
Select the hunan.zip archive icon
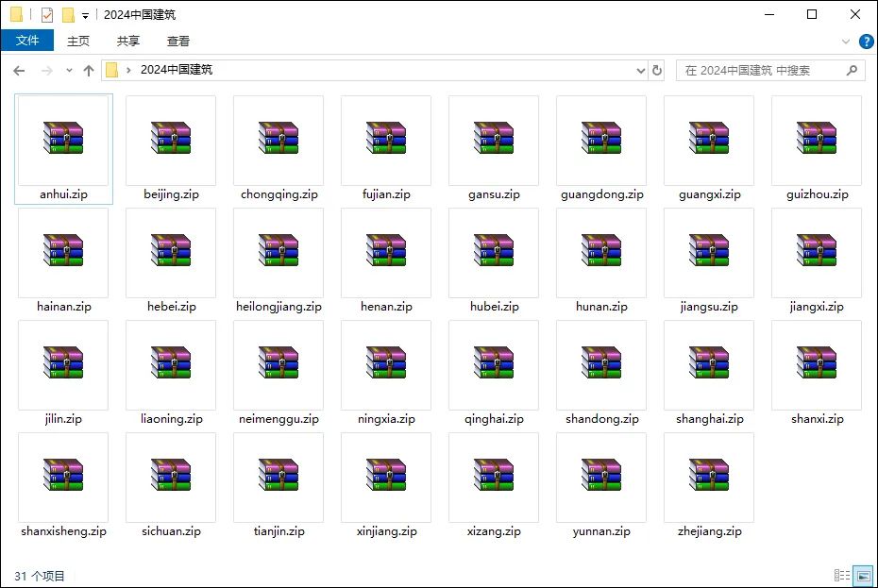tap(600, 250)
